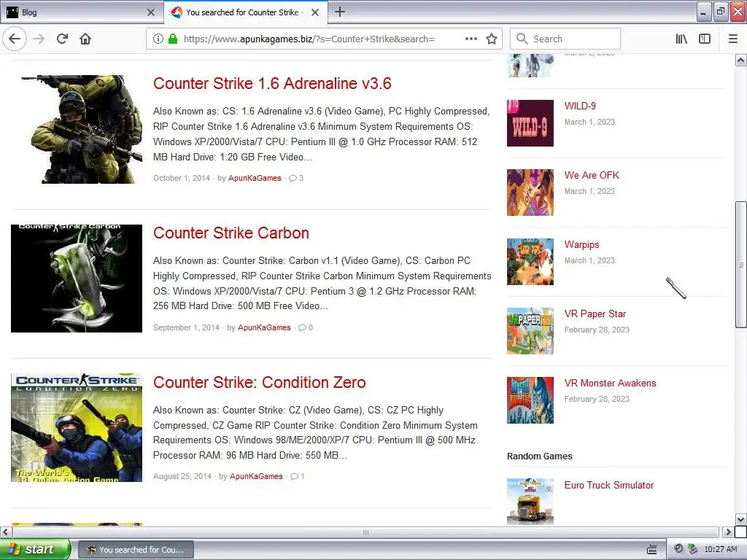Open a new tab with plus
The height and width of the screenshot is (560, 747).
(x=340, y=12)
